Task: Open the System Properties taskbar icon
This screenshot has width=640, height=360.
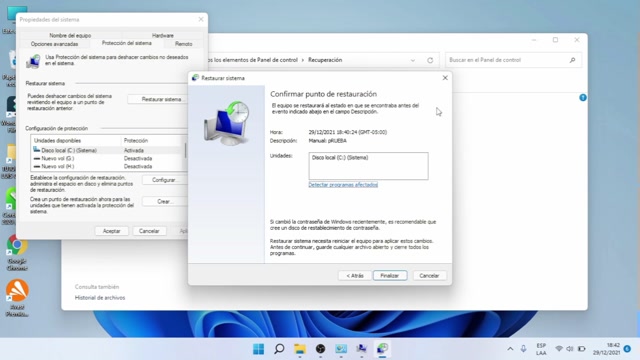Action: coord(361,349)
